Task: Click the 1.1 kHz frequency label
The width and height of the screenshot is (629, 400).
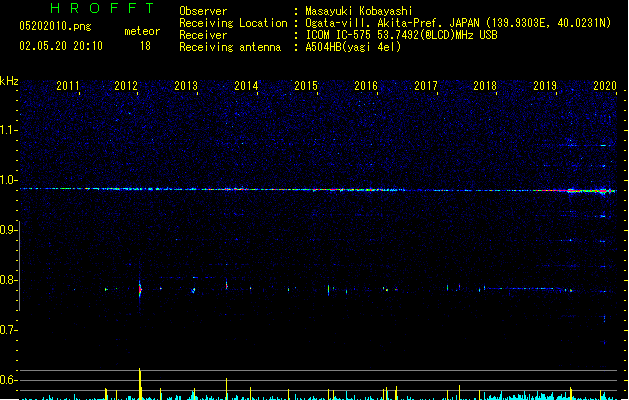Action: [x=8, y=130]
